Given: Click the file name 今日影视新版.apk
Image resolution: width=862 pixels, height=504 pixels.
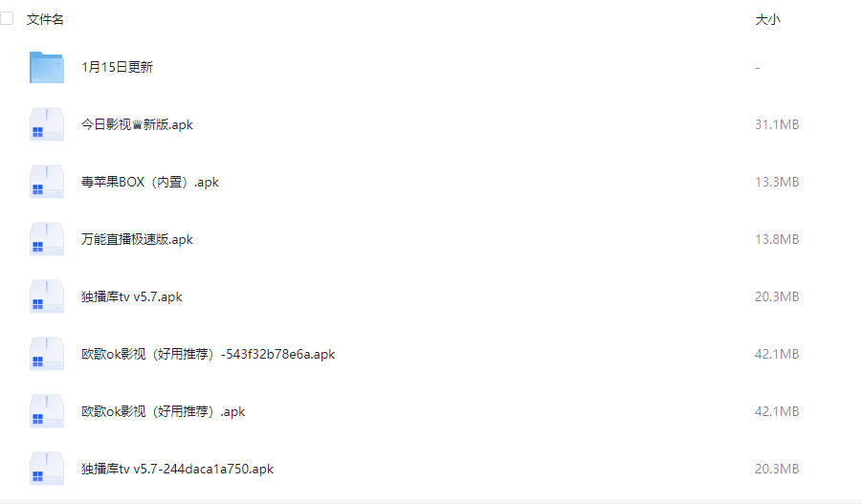Looking at the screenshot, I should coord(137,124).
